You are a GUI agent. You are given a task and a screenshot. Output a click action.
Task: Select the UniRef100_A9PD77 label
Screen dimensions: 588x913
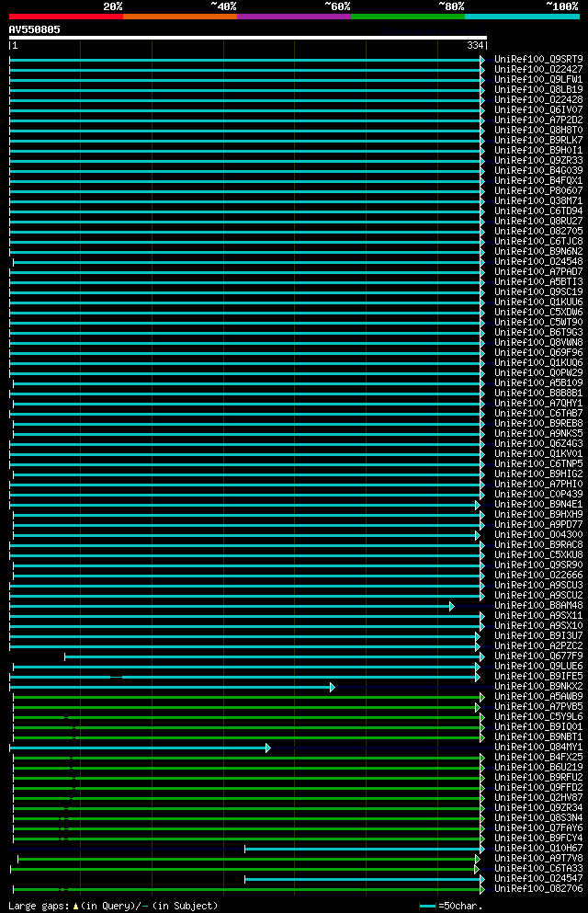pyautogui.click(x=538, y=525)
